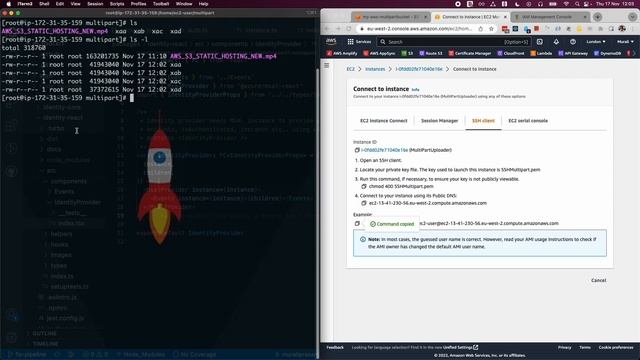This screenshot has height=360, width=640.
Task: Open the Apple menu
Action: tap(9, 4)
